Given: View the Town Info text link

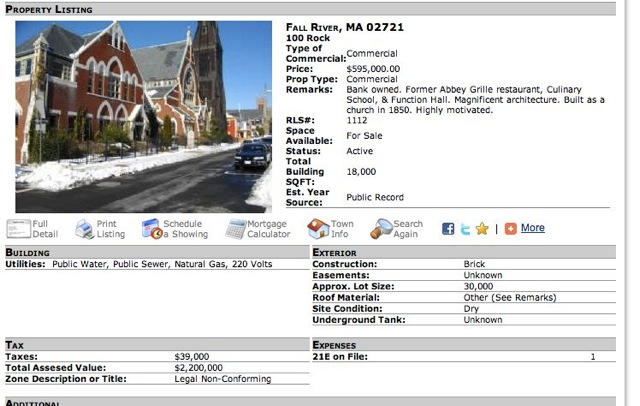Looking at the screenshot, I should (342, 229).
